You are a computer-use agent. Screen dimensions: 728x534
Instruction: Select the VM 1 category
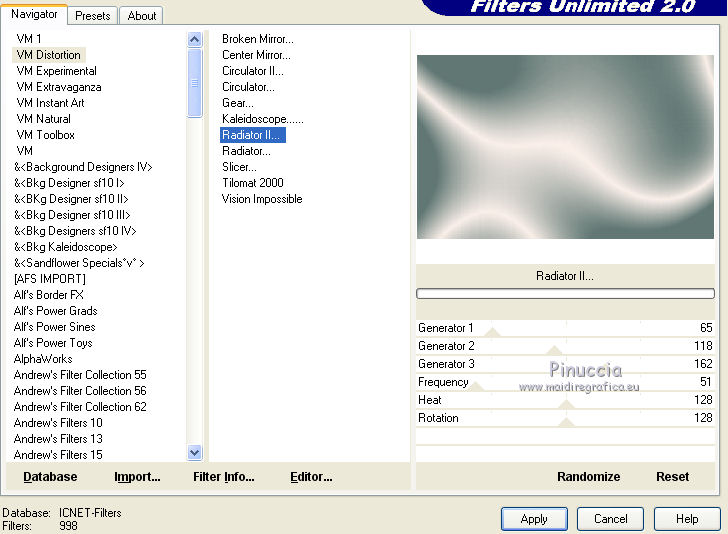point(29,39)
